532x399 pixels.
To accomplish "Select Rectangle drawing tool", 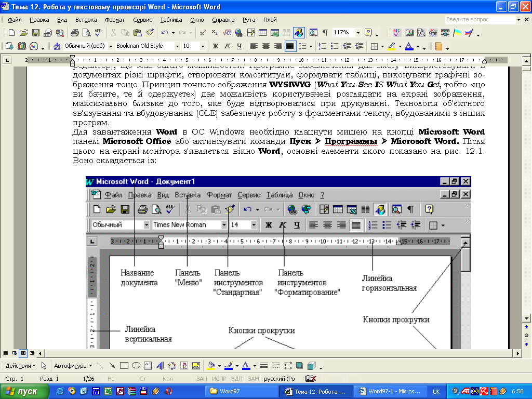I will coord(124,366).
